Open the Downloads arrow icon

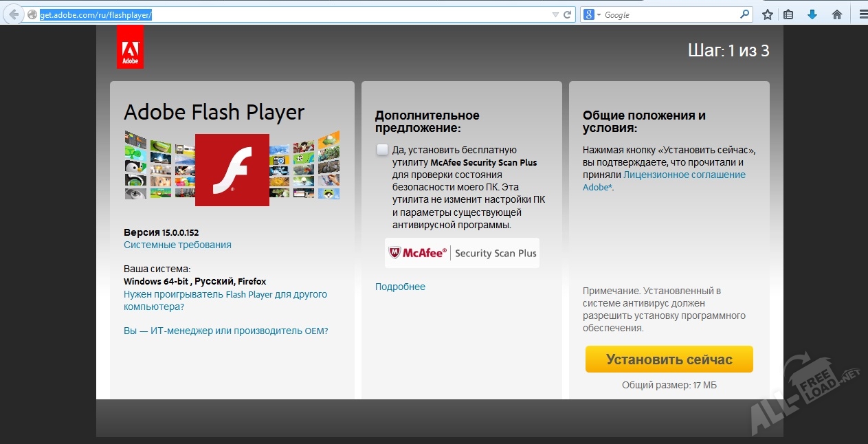812,14
